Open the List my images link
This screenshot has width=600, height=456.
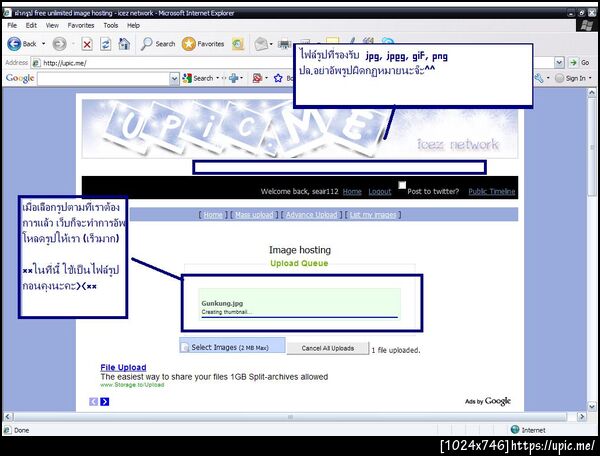click(373, 215)
